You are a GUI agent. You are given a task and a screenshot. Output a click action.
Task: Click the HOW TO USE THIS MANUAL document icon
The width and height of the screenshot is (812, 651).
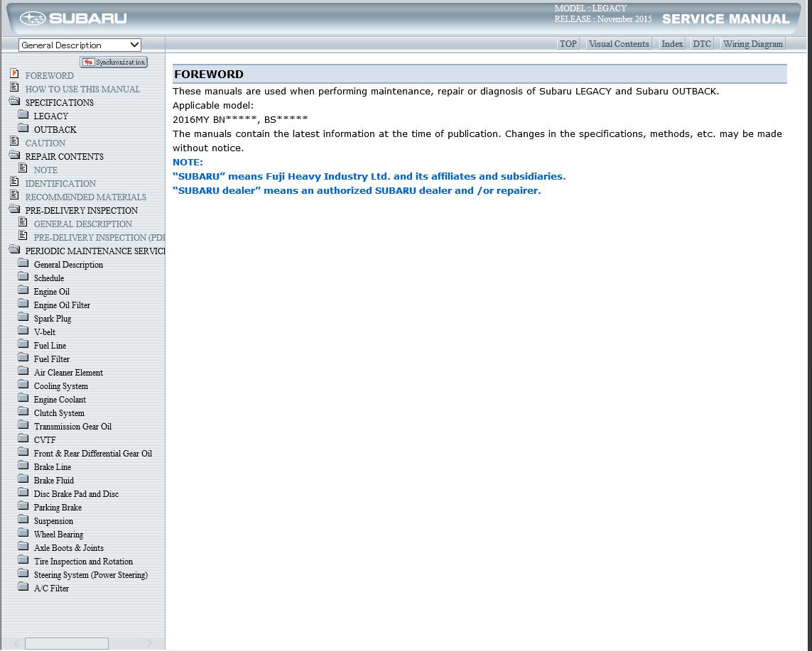14,87
